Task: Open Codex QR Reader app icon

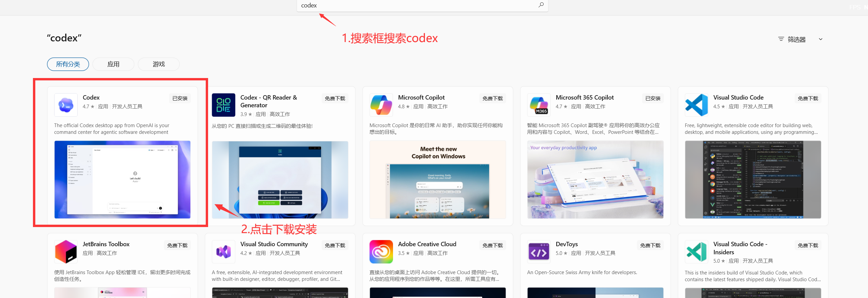Action: tap(224, 105)
